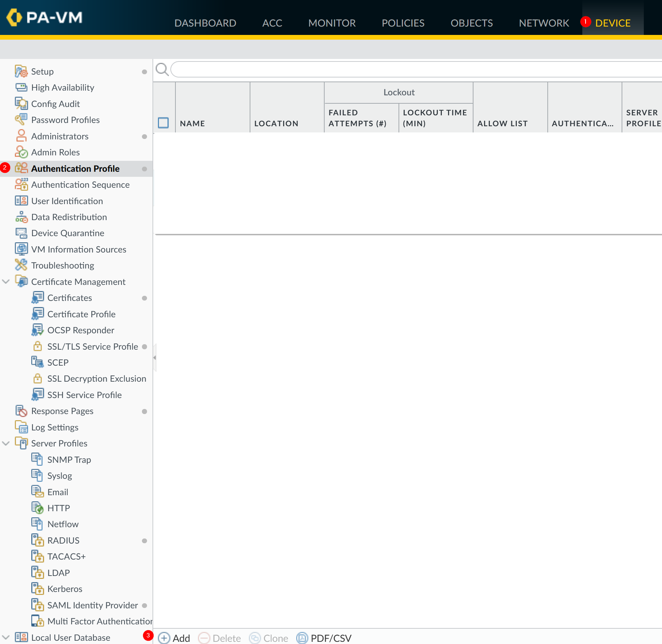The image size is (662, 644).
Task: Click the search magnifying glass icon
Action: (x=162, y=69)
